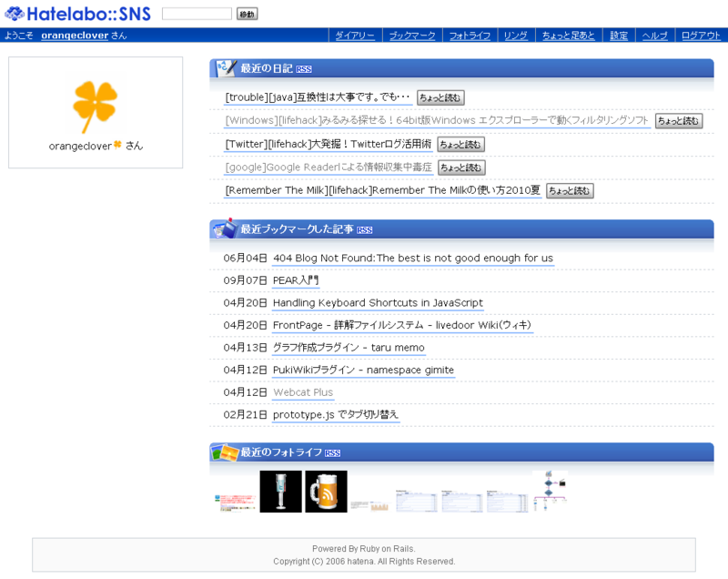Click the Hatelabo::SNS logo icon
728x579 pixels.
tap(13, 11)
